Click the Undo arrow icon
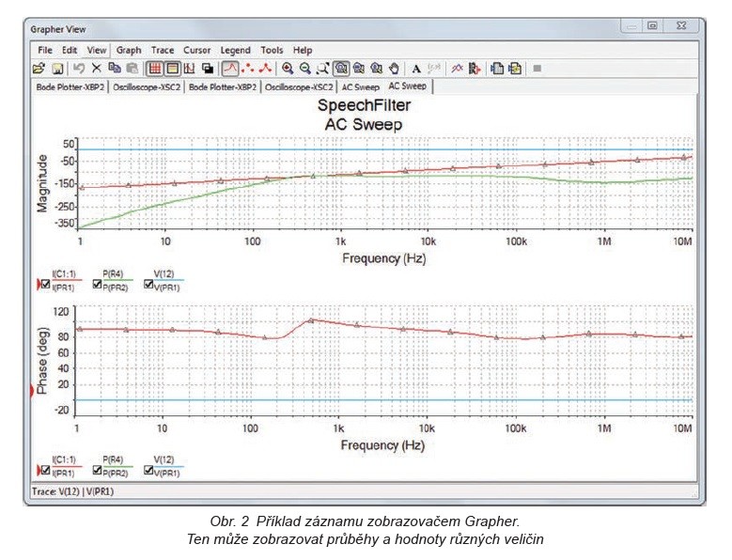 [x=79, y=69]
